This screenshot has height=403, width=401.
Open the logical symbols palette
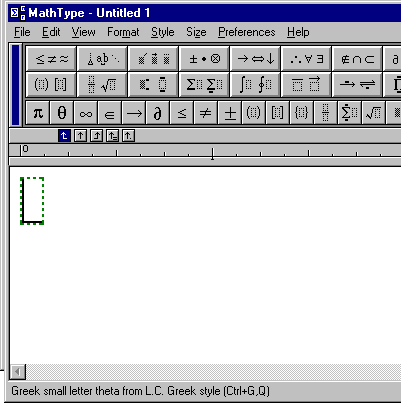[x=306, y=59]
